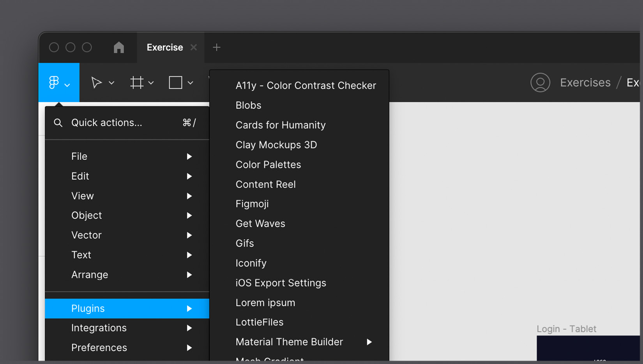Select the Frame tool icon
The width and height of the screenshot is (643, 364).
point(137,83)
